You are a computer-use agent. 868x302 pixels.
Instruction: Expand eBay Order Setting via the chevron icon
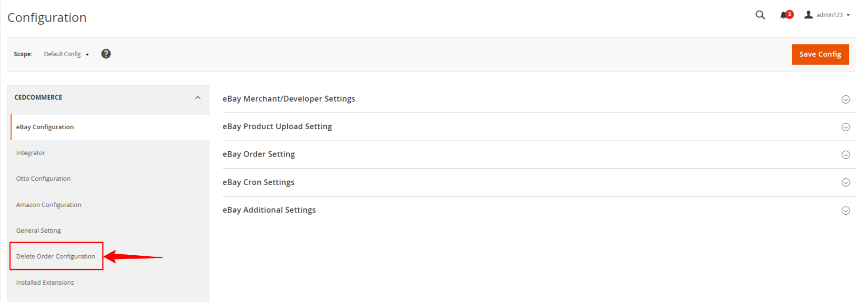(x=846, y=155)
